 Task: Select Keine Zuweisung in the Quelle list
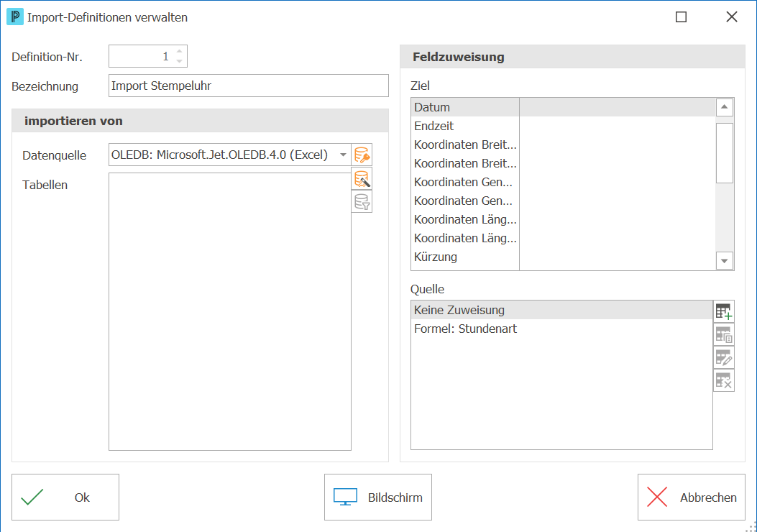[561, 310]
